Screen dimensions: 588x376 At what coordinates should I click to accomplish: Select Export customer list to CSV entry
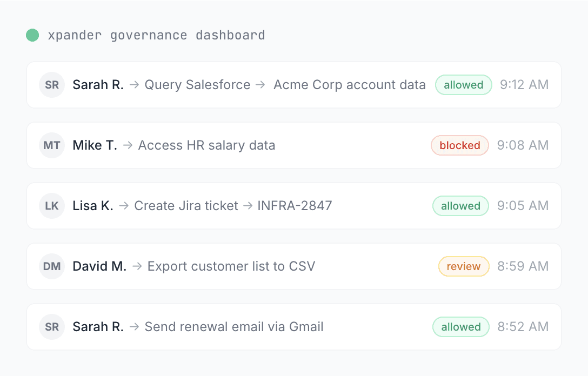(x=231, y=266)
